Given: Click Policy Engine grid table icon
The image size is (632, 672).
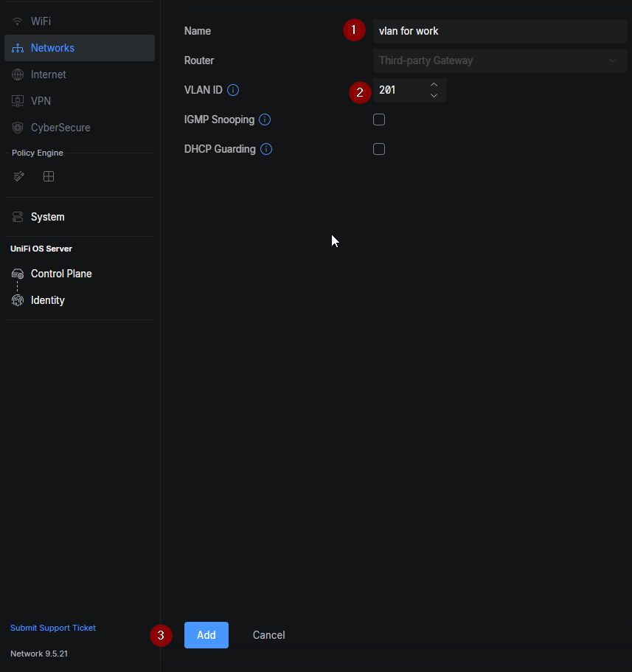Looking at the screenshot, I should click(49, 176).
